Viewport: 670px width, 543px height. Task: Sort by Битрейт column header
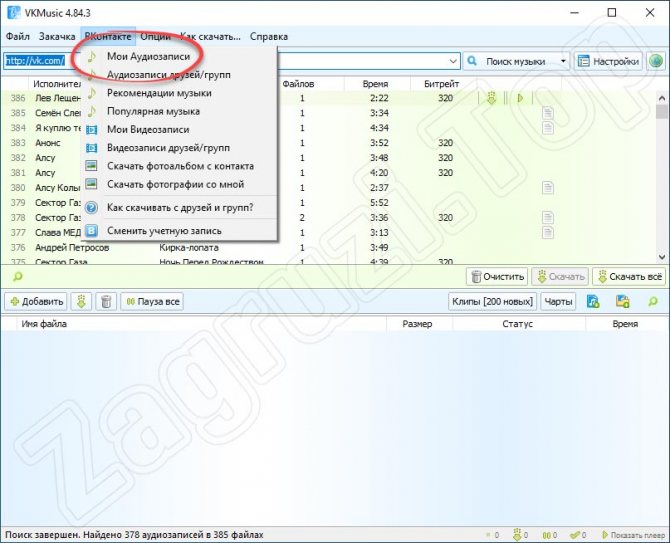[x=441, y=84]
